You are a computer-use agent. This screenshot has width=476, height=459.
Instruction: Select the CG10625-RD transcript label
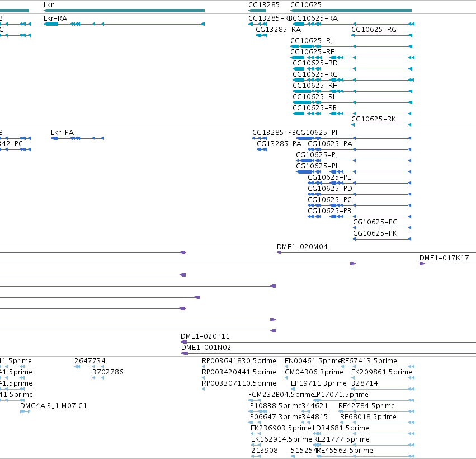(315, 63)
